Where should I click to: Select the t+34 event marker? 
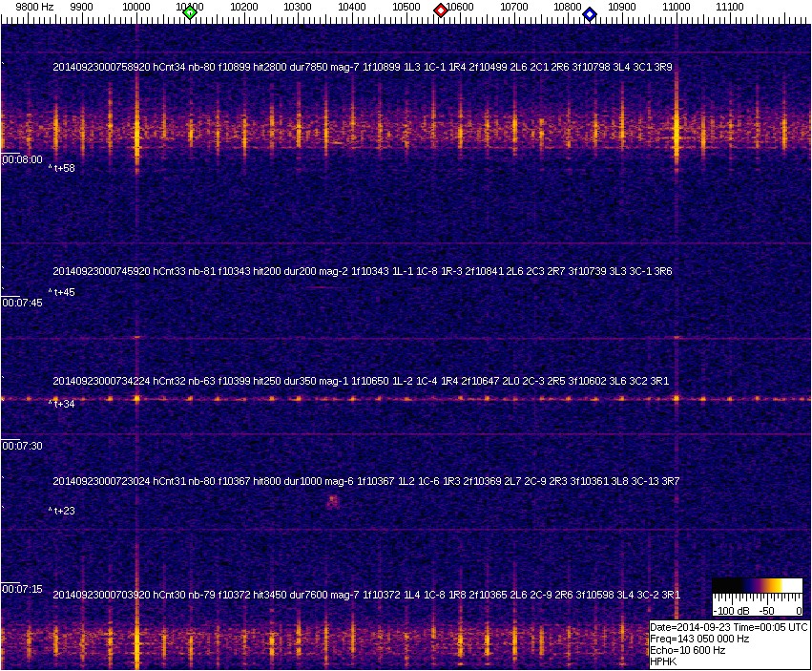63,404
